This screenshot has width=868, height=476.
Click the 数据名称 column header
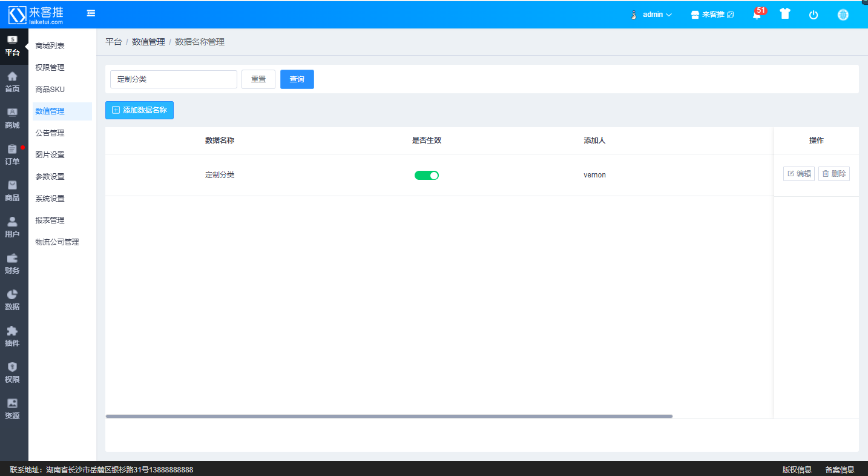220,140
